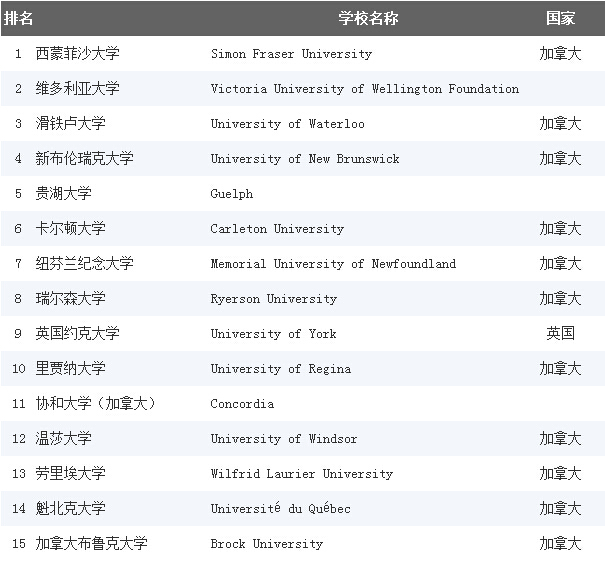605x573 pixels.
Task: Click University of New Brunswick text
Action: (305, 159)
